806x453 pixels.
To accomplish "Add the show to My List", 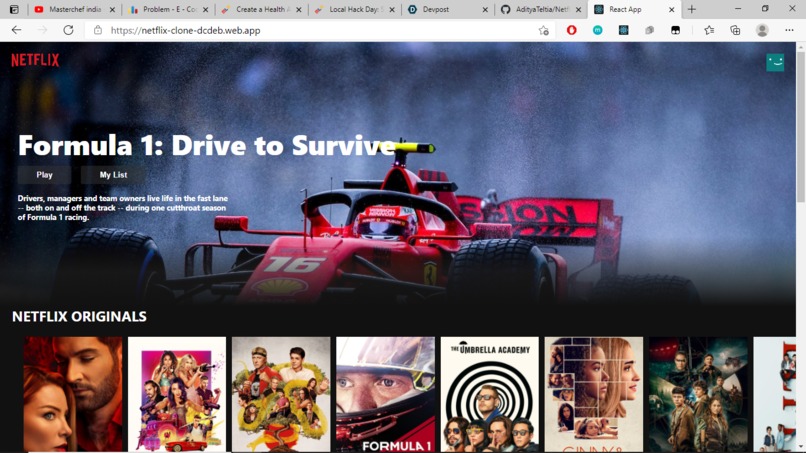I will coord(113,175).
